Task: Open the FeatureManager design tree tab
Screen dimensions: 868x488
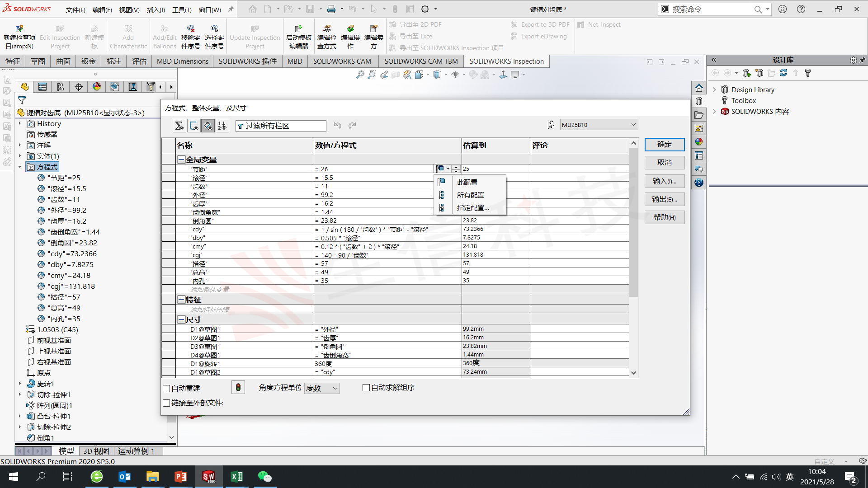Action: click(x=24, y=87)
